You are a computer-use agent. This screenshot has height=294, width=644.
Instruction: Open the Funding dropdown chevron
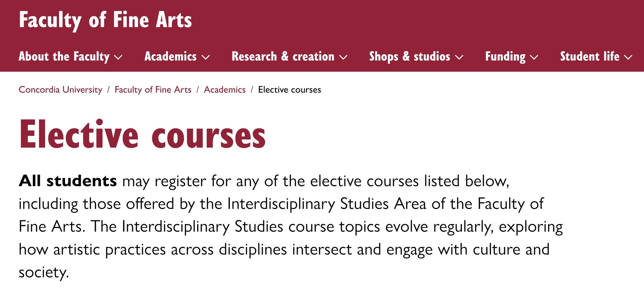pos(534,58)
